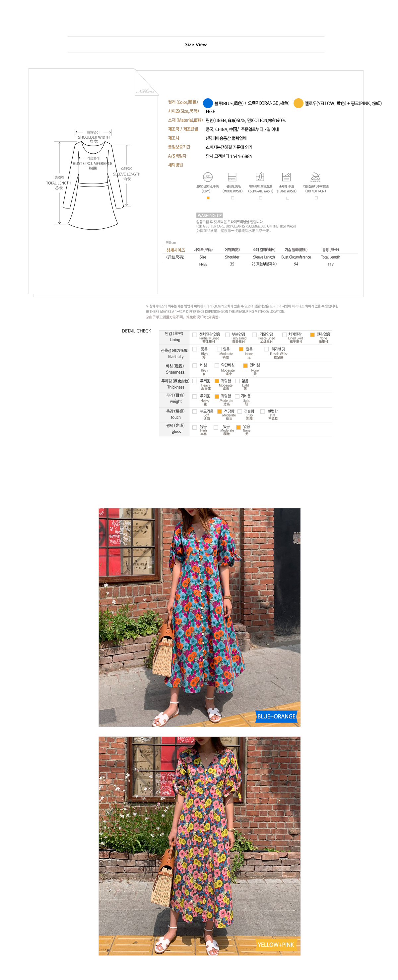The width and height of the screenshot is (398, 980).
Task: Toggle the checkbox under dry cleaning
Action: click(x=208, y=198)
